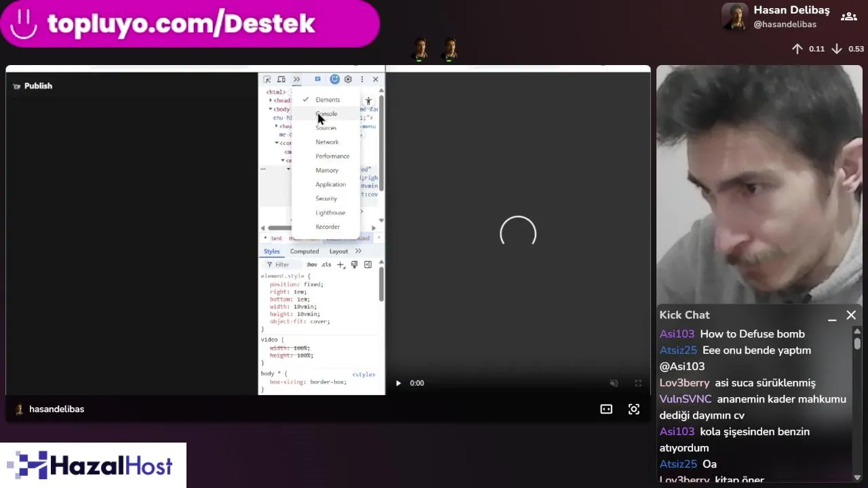Screen dimensions: 868x488
Task: Play the video with play icon
Action: pyautogui.click(x=398, y=383)
